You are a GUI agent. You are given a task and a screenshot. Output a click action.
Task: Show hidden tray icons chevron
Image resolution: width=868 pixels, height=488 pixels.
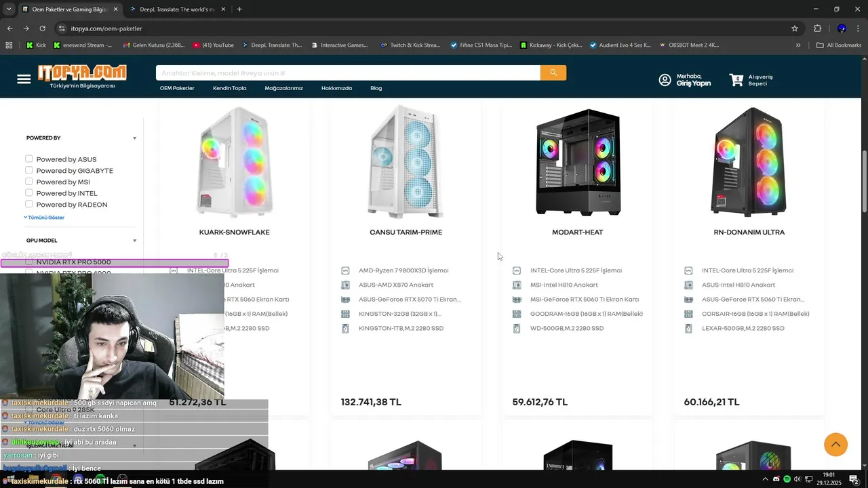coord(766,479)
